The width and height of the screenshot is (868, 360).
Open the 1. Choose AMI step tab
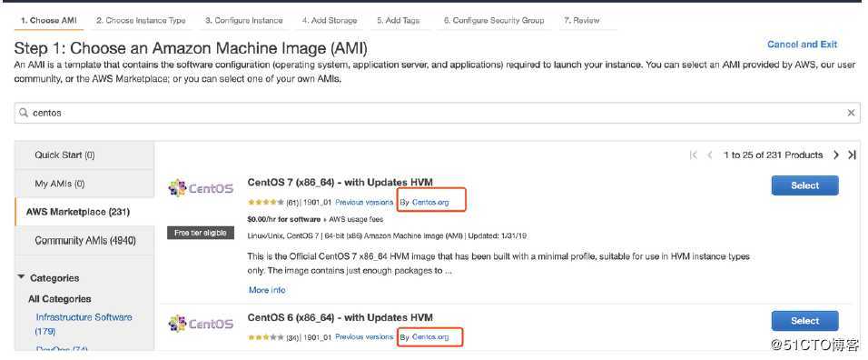[x=49, y=20]
